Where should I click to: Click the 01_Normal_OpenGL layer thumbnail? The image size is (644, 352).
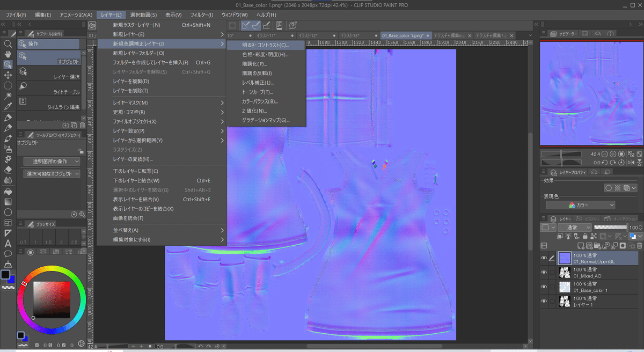(x=564, y=259)
